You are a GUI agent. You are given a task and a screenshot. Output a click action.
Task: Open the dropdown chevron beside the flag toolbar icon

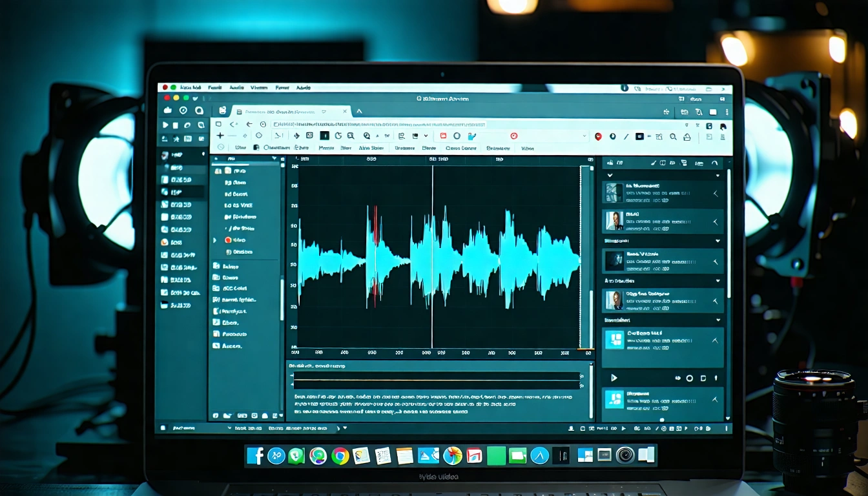426,136
